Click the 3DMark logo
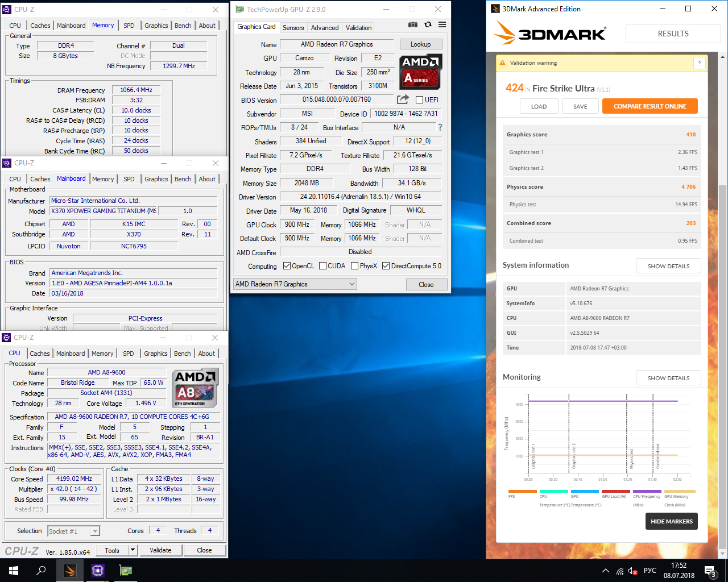Image resolution: width=728 pixels, height=582 pixels. click(550, 34)
